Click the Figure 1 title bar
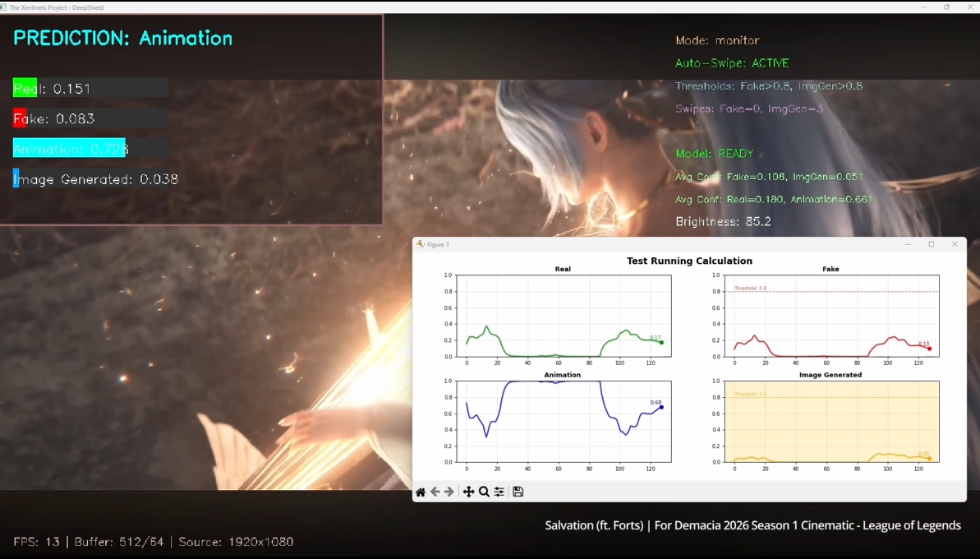This screenshot has width=980, height=559. point(657,244)
